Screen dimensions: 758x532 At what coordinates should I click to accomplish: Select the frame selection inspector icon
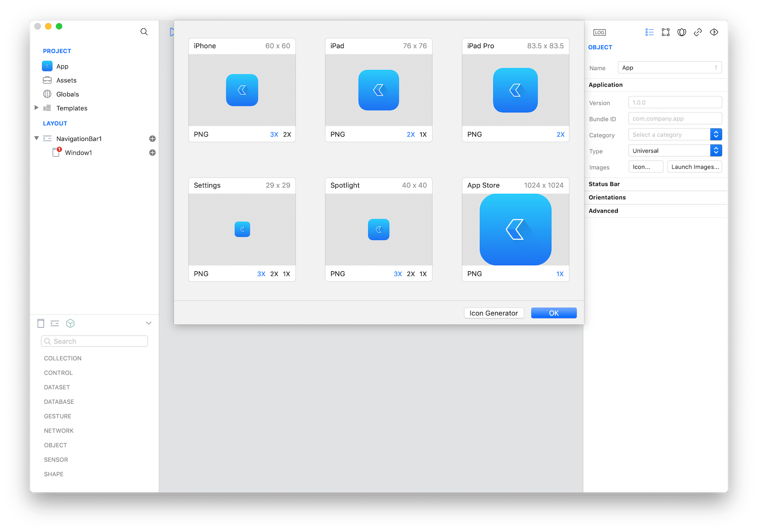(x=665, y=32)
